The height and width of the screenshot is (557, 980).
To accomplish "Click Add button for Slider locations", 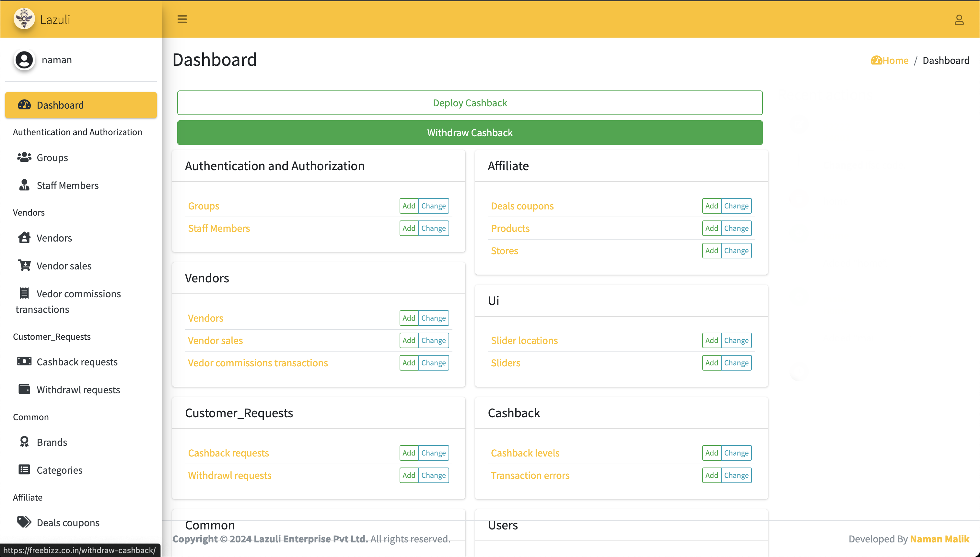I will tap(712, 340).
